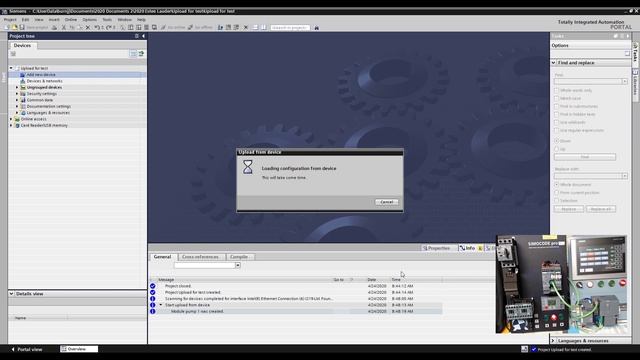Select the Cross-references tab
Image resolution: width=640 pixels, height=360 pixels.
coord(200,257)
